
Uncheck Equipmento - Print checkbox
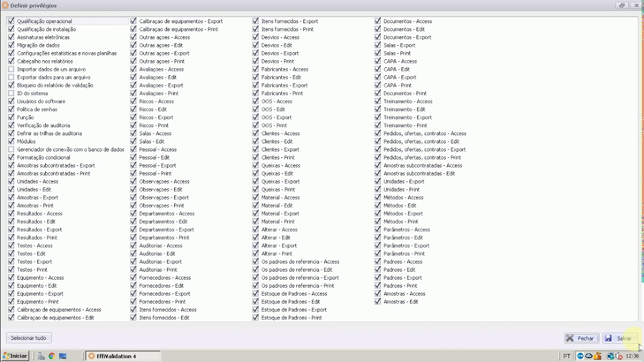tap(11, 302)
